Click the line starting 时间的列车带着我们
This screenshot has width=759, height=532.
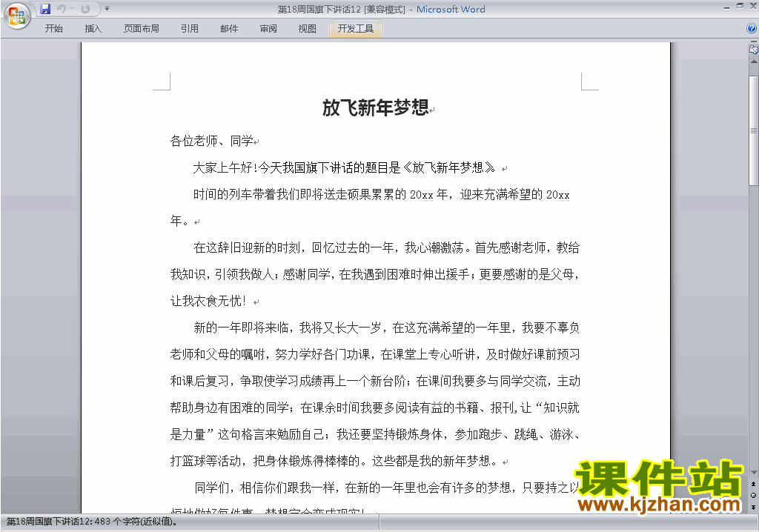click(382, 195)
